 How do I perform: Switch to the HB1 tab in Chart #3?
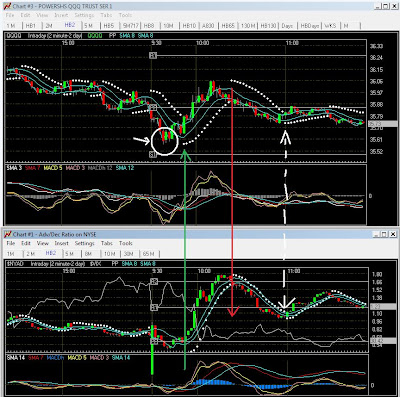pos(31,26)
